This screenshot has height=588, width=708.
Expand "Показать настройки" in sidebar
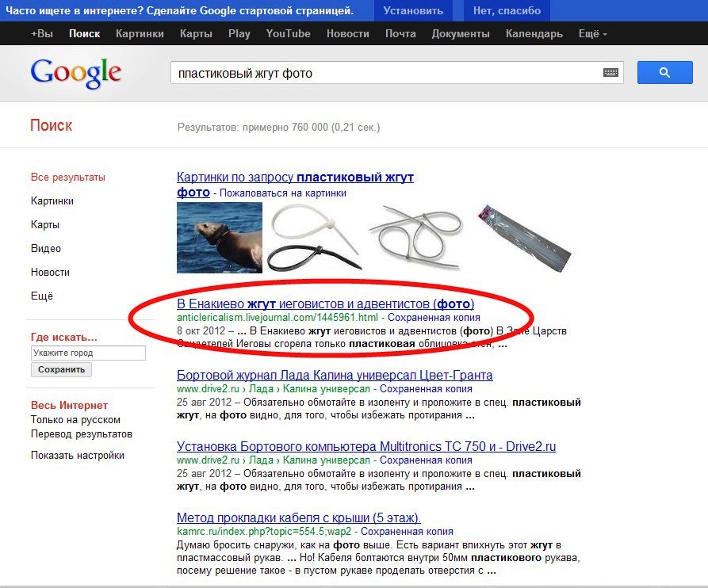pyautogui.click(x=77, y=456)
